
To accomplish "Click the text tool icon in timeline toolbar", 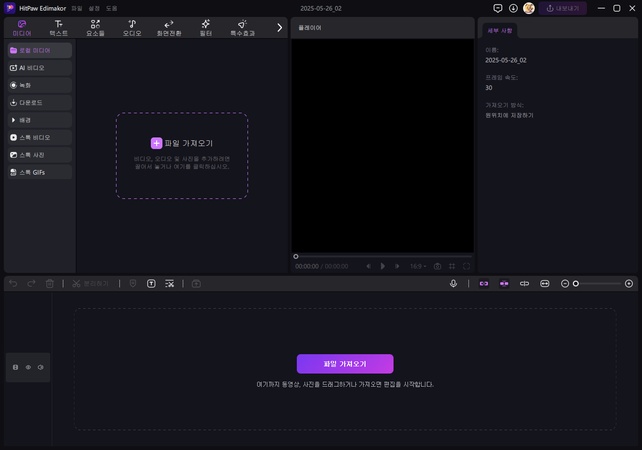I will coord(151,284).
